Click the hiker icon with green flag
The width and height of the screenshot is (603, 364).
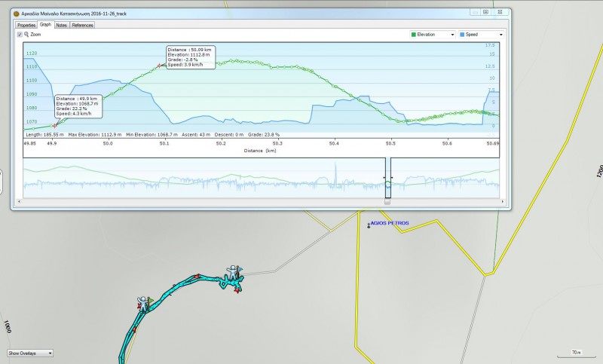[144, 304]
